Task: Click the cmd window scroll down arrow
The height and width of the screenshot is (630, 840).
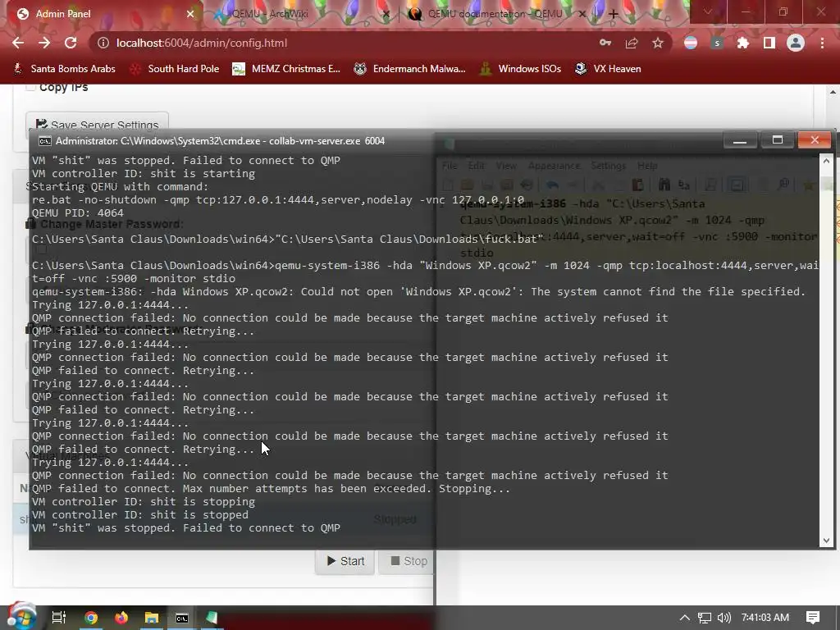Action: (826, 541)
